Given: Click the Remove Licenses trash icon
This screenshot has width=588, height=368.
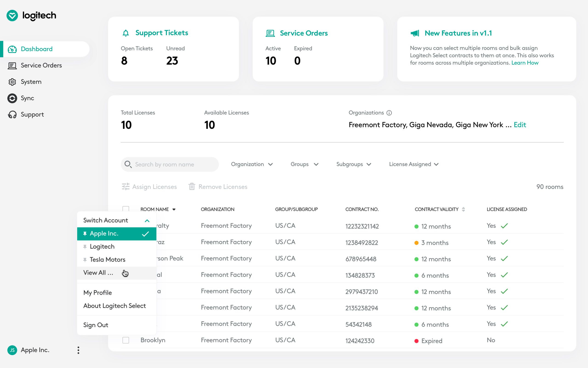Looking at the screenshot, I should (192, 187).
